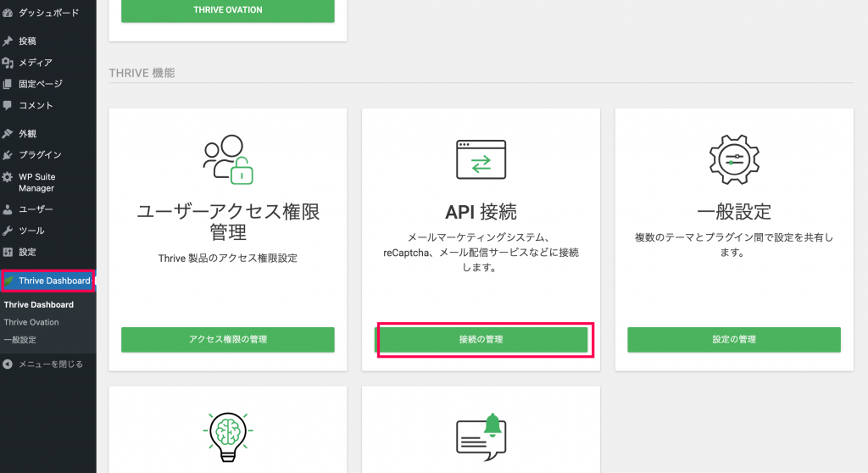Click the comment bubble icon beside コメント

7,105
